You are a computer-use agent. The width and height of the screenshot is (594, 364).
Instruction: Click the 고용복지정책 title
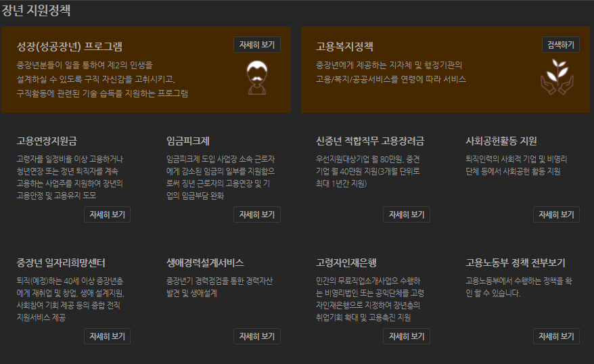(344, 47)
